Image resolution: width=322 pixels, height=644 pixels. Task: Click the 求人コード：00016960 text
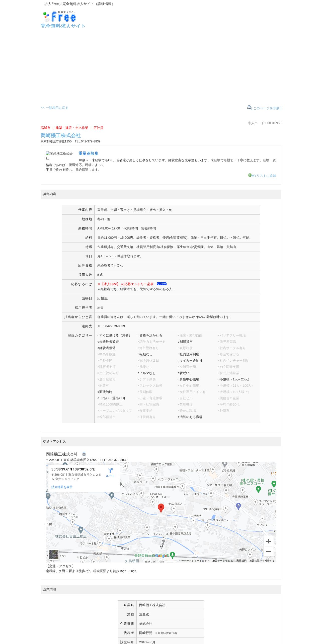(x=265, y=123)
